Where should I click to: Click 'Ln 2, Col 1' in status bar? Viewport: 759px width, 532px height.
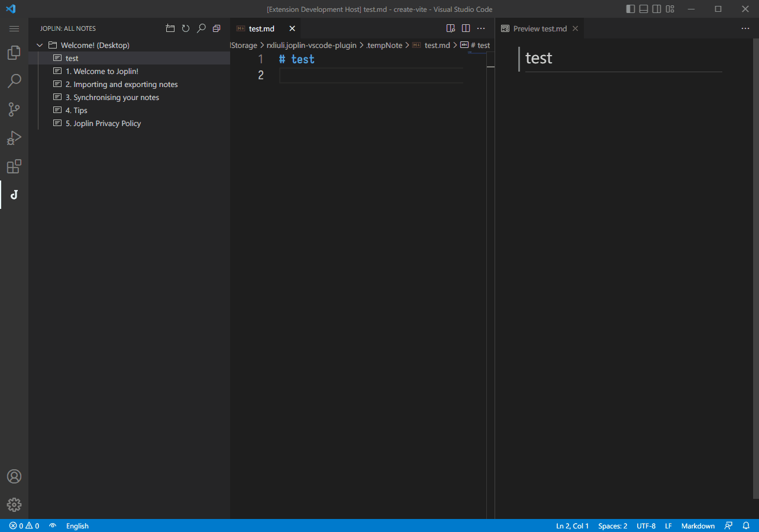point(572,526)
